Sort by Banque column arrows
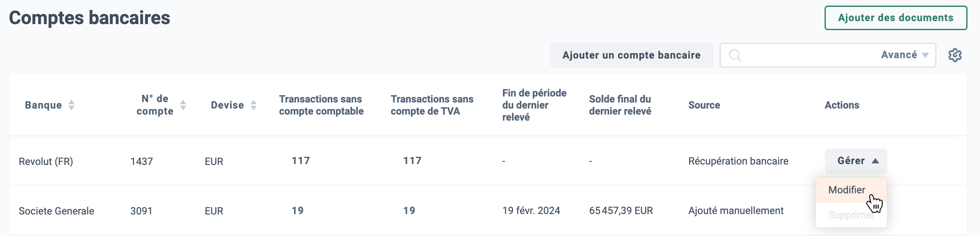The width and height of the screenshot is (980, 236). (x=71, y=105)
